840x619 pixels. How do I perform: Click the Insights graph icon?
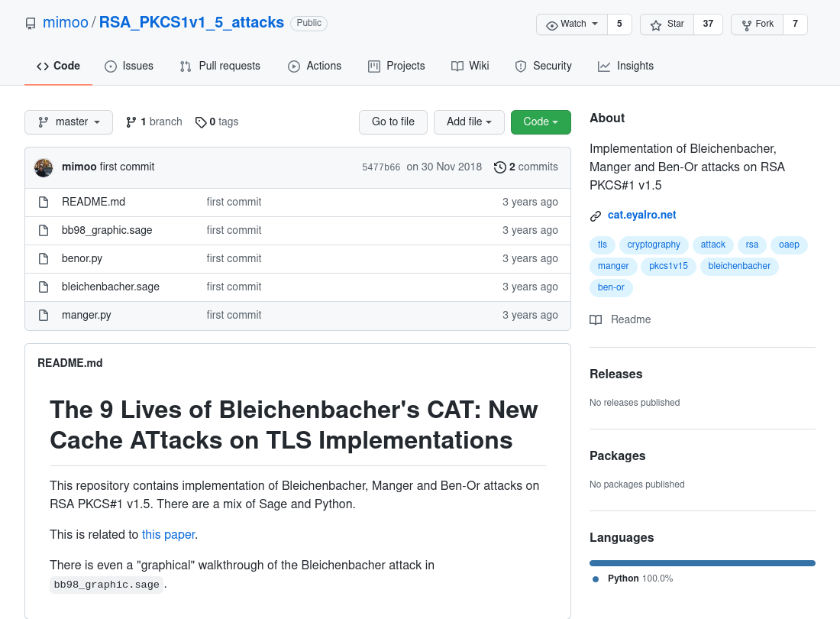pos(603,66)
